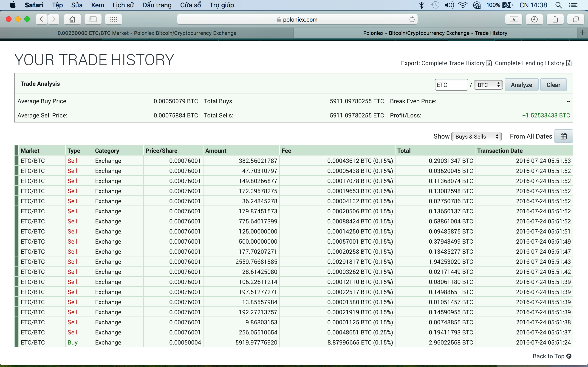This screenshot has height=367, width=588.
Task: Open a new tab with plus icon
Action: click(x=582, y=33)
